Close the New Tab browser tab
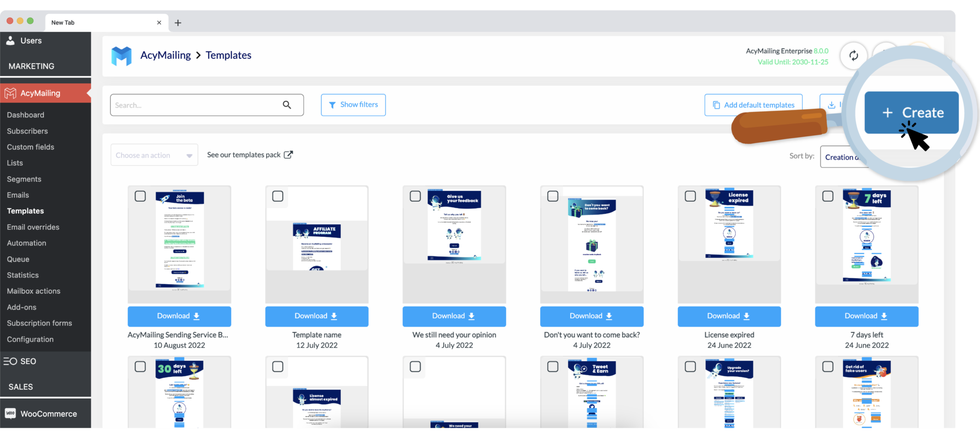 tap(159, 22)
